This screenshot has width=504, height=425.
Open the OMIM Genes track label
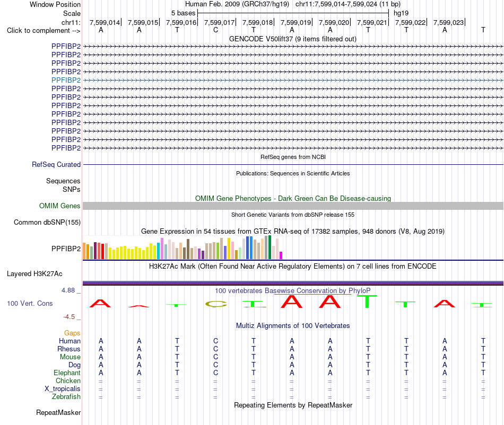click(x=59, y=206)
